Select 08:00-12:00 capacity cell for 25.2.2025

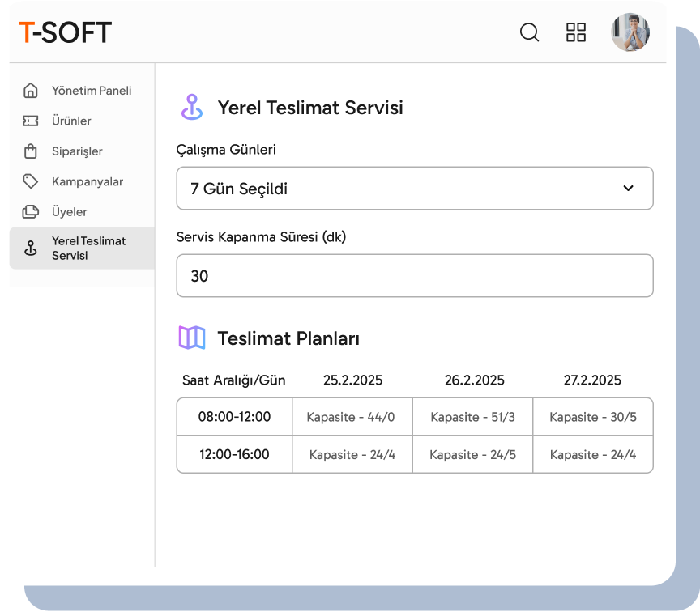[351, 417]
